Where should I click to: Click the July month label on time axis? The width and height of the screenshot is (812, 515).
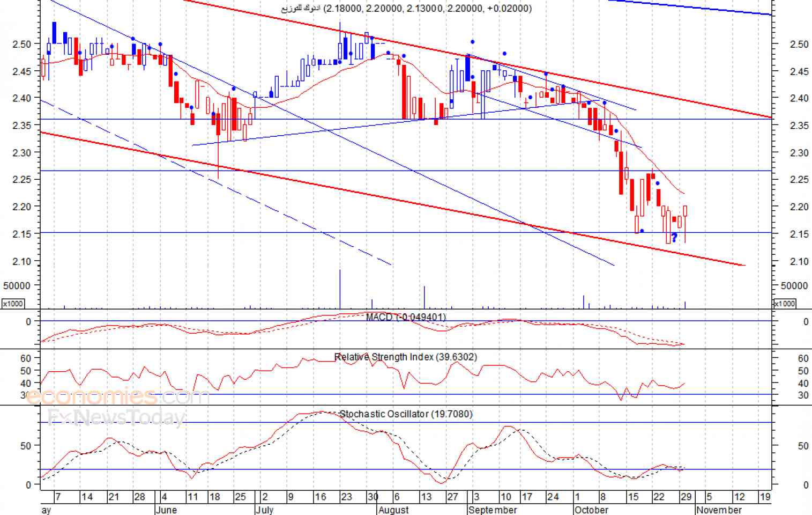265,510
